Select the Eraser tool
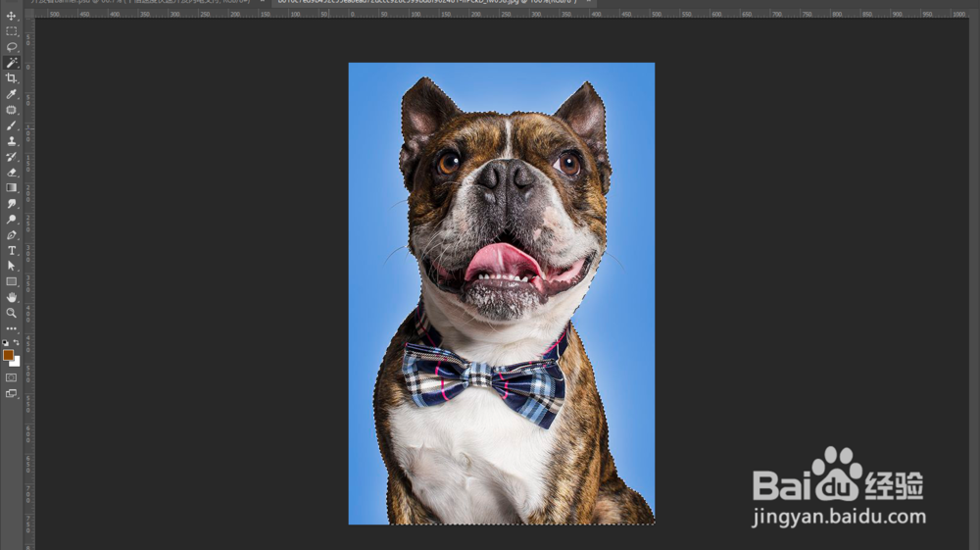 pos(11,172)
